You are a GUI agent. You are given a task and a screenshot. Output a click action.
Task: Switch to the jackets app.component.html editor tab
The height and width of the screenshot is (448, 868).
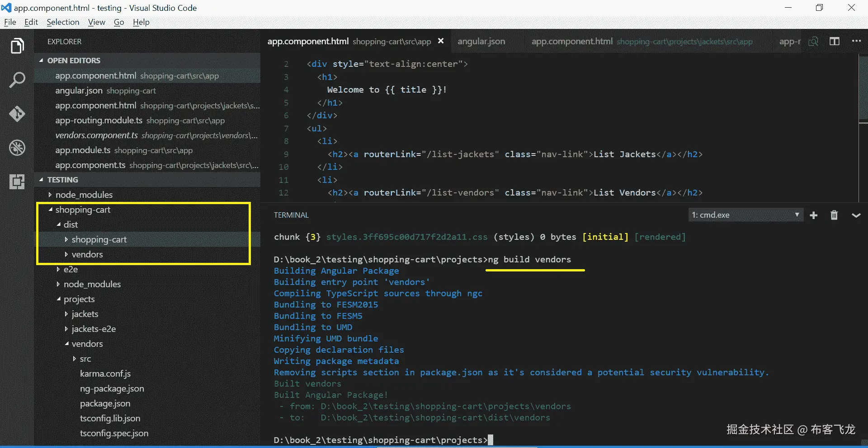[642, 42]
